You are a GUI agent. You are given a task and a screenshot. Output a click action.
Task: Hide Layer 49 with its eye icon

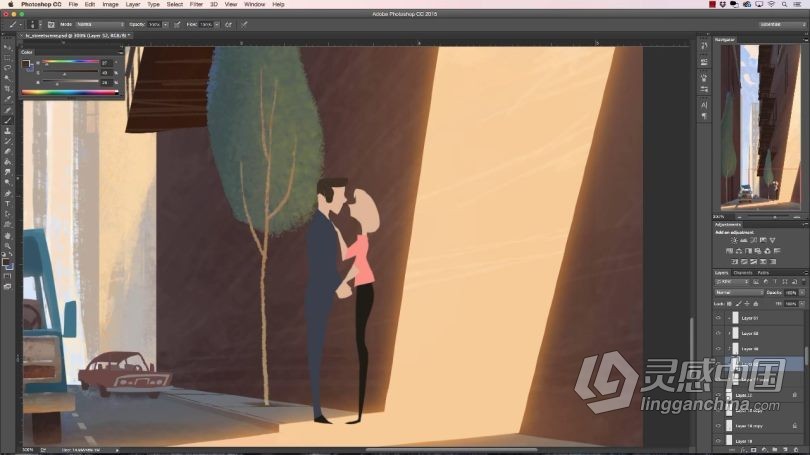[x=718, y=349]
